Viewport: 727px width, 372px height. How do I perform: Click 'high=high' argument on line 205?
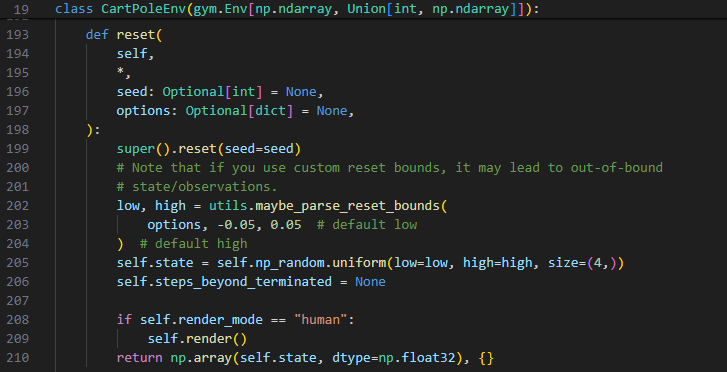click(x=498, y=263)
